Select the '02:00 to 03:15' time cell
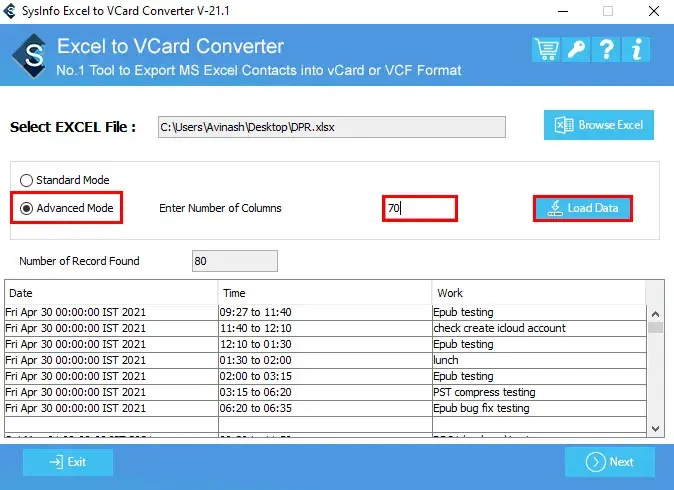Screen dimensions: 674x490 pyautogui.click(x=325, y=376)
